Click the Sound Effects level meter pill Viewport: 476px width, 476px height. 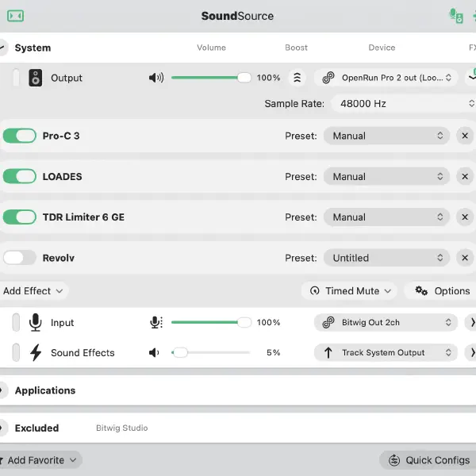(16, 352)
